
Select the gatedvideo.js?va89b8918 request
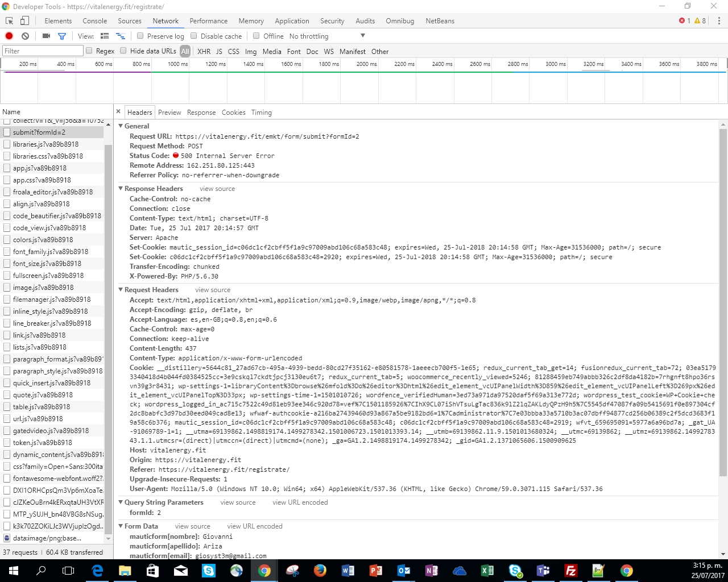(x=52, y=431)
